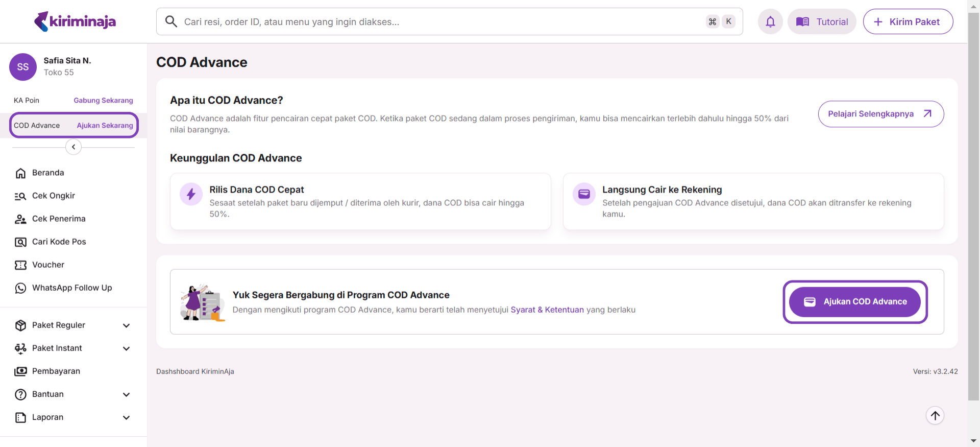The width and height of the screenshot is (980, 447).
Task: Click the SS profile avatar
Action: (x=23, y=67)
